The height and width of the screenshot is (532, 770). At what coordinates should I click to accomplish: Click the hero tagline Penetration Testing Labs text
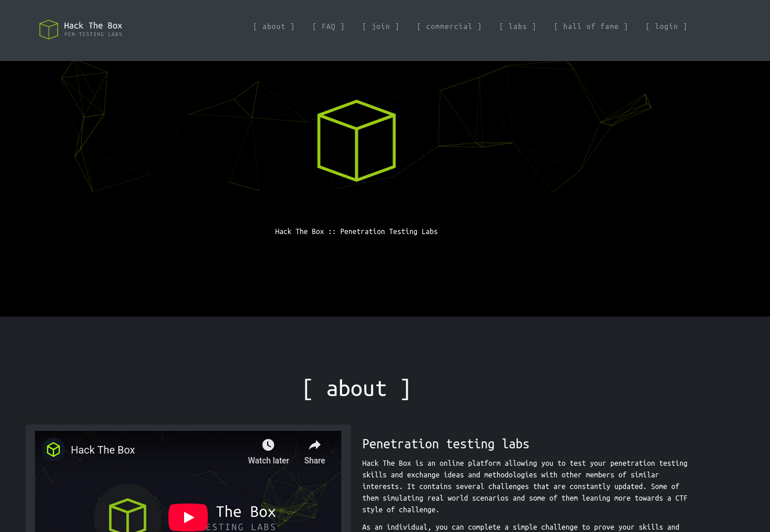point(356,232)
